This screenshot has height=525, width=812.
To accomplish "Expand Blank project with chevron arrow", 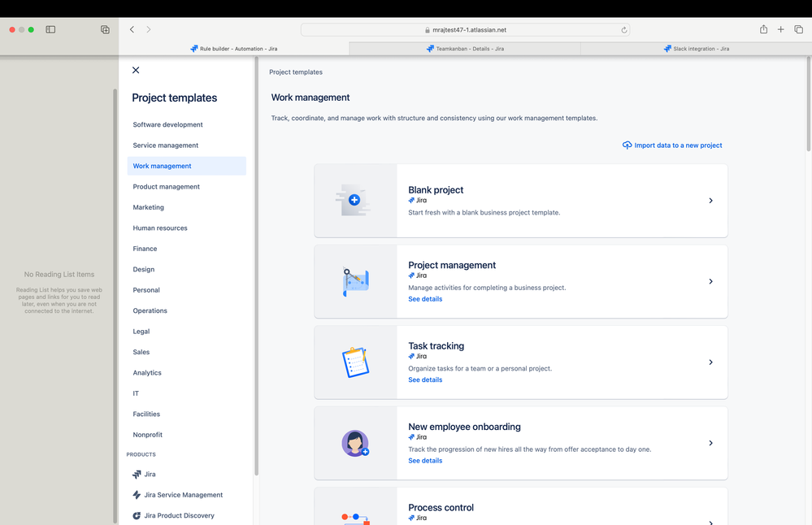I will (710, 201).
